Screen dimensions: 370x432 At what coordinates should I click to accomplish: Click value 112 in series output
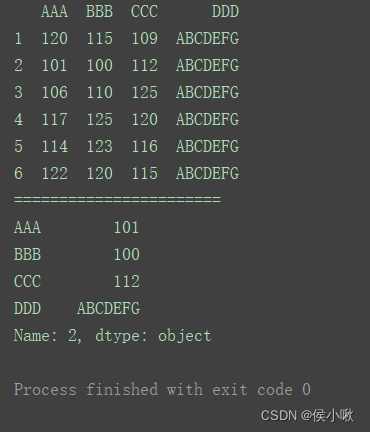coord(127,281)
